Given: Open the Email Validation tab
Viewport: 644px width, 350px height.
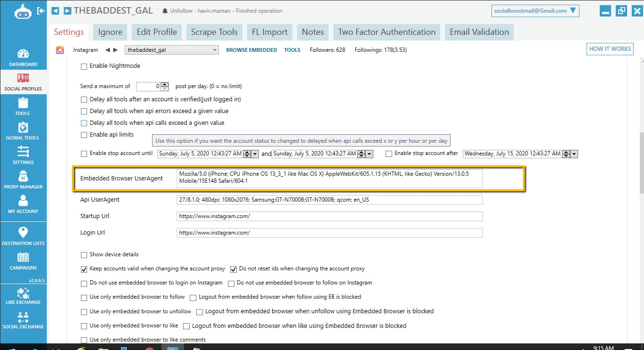Looking at the screenshot, I should pos(479,32).
